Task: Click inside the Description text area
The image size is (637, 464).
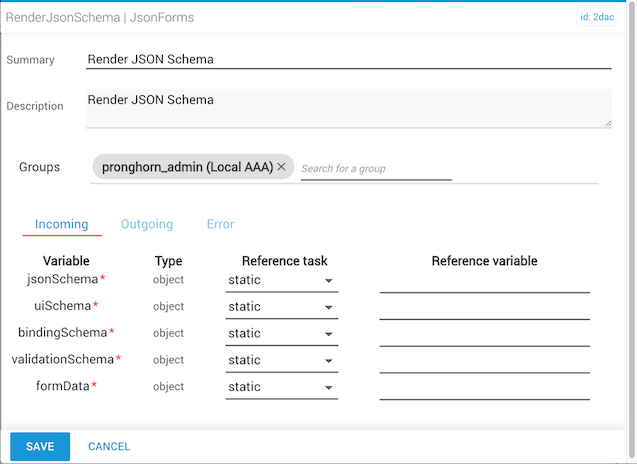Action: (x=348, y=108)
